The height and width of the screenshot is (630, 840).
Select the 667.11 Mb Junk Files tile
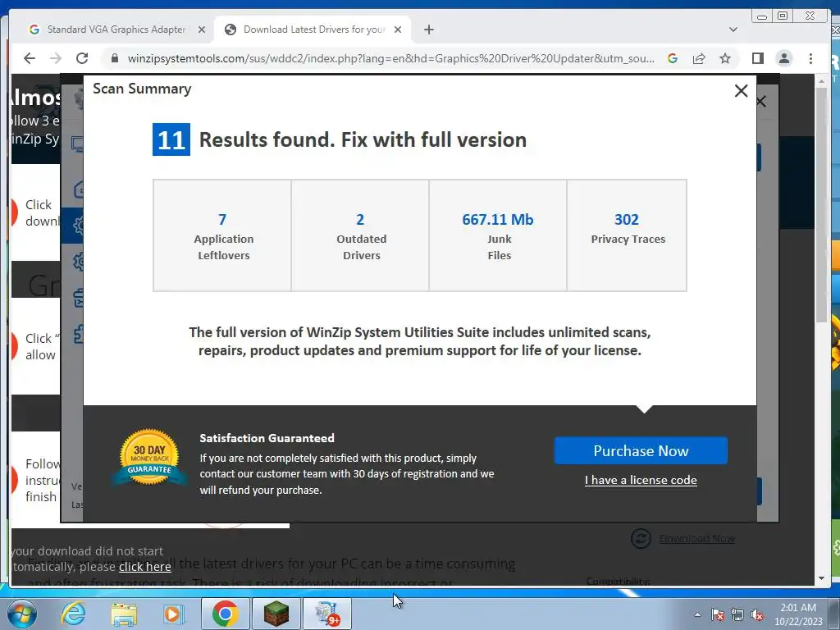coord(498,235)
